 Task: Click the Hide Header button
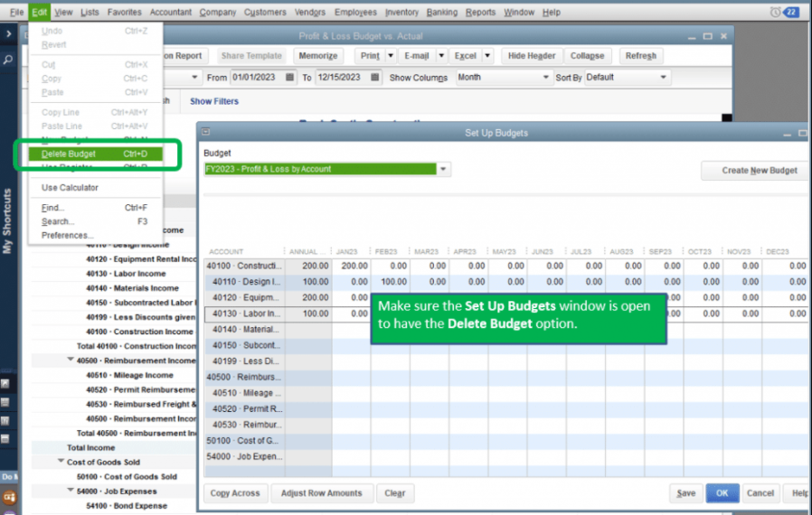(x=532, y=56)
